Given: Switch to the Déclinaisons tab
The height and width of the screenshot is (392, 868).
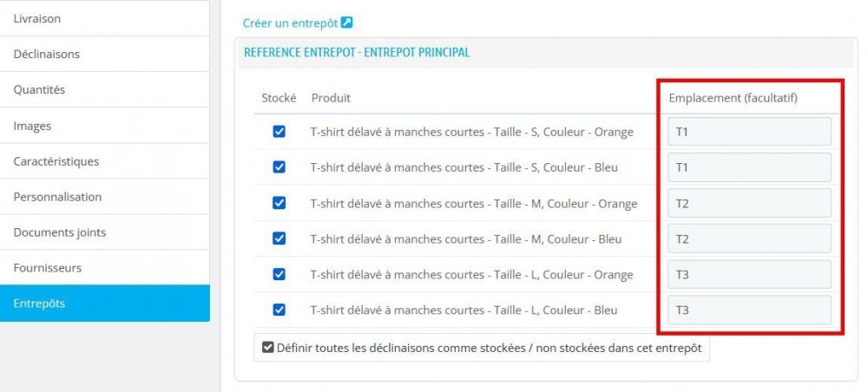Looking at the screenshot, I should click(104, 54).
